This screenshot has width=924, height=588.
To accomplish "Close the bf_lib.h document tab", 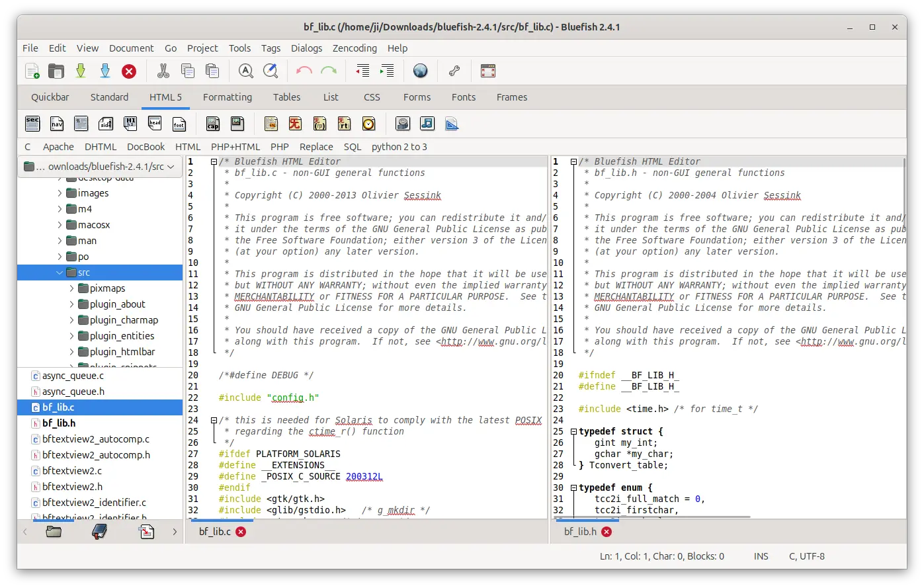I will coord(607,532).
